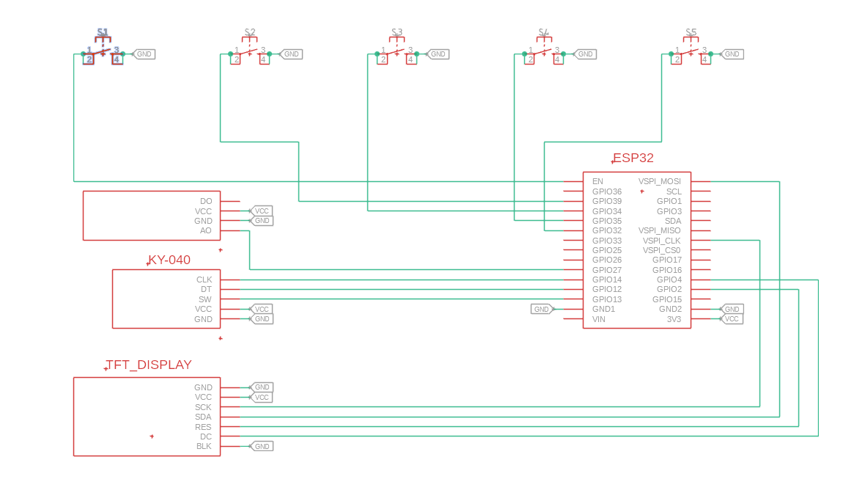Click the GPIO39 pin label
The image size is (868, 482).
point(607,201)
